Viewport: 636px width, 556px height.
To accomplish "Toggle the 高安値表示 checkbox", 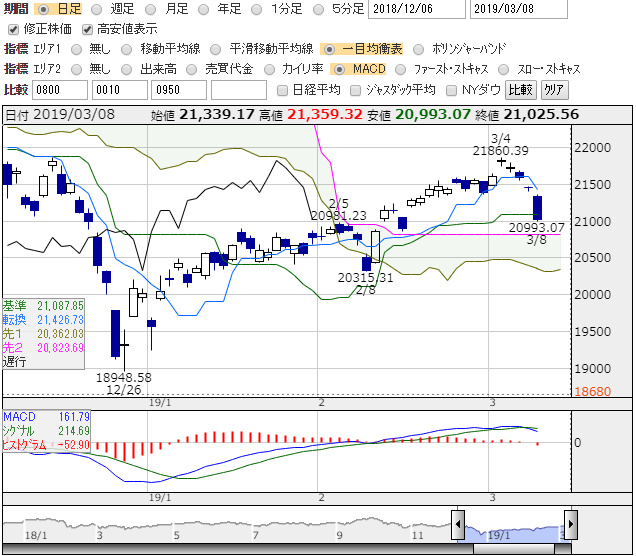I will tap(87, 29).
